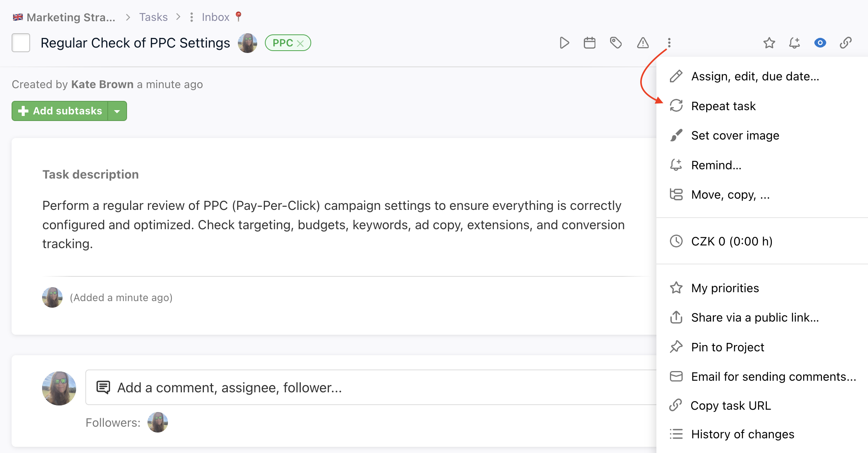Select Move, copy menu item
Viewport: 868px width, 453px height.
(x=762, y=194)
